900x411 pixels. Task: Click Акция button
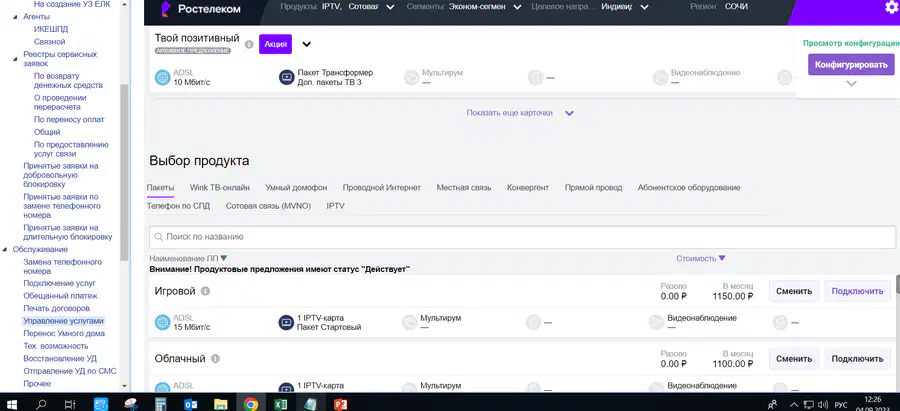[276, 44]
